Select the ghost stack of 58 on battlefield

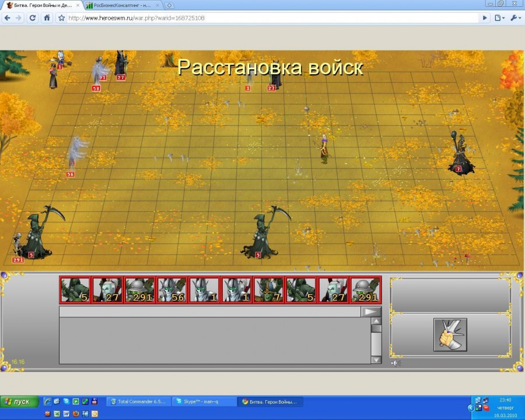tap(99, 73)
